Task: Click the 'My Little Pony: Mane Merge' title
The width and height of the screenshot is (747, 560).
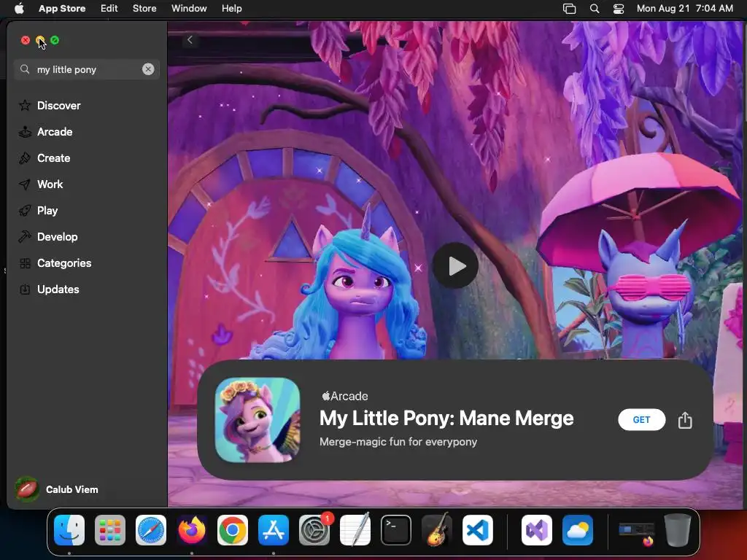Action: point(446,418)
